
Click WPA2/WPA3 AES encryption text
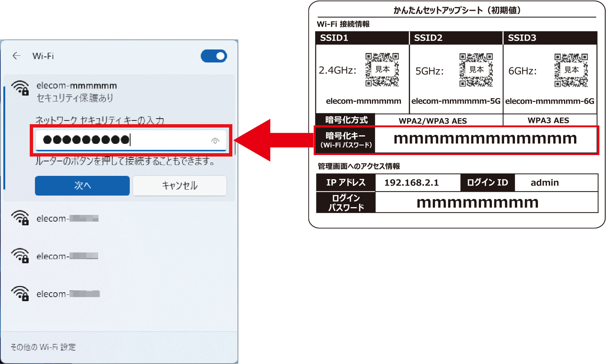pos(433,121)
